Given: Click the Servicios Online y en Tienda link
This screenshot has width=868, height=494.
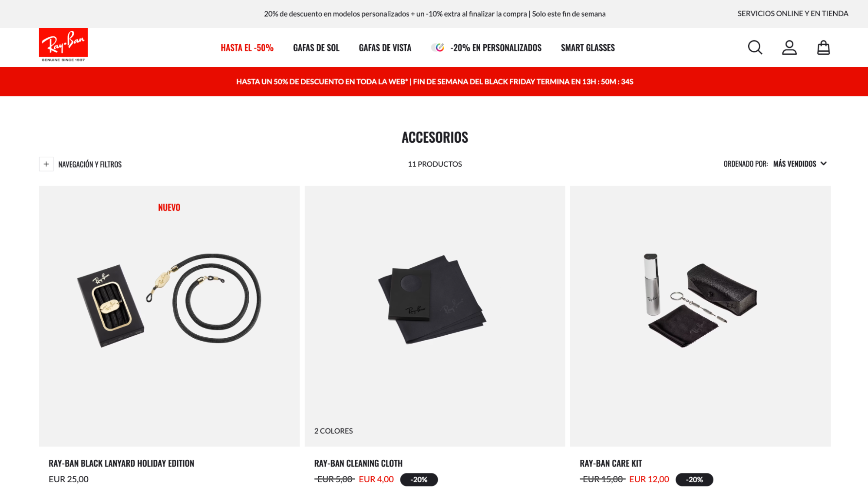Looking at the screenshot, I should pos(793,13).
